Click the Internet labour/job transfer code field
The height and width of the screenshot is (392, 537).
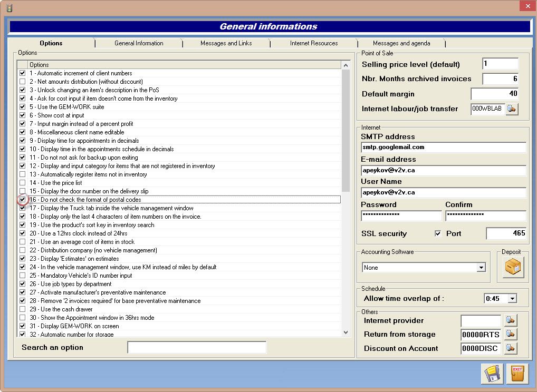click(487, 109)
